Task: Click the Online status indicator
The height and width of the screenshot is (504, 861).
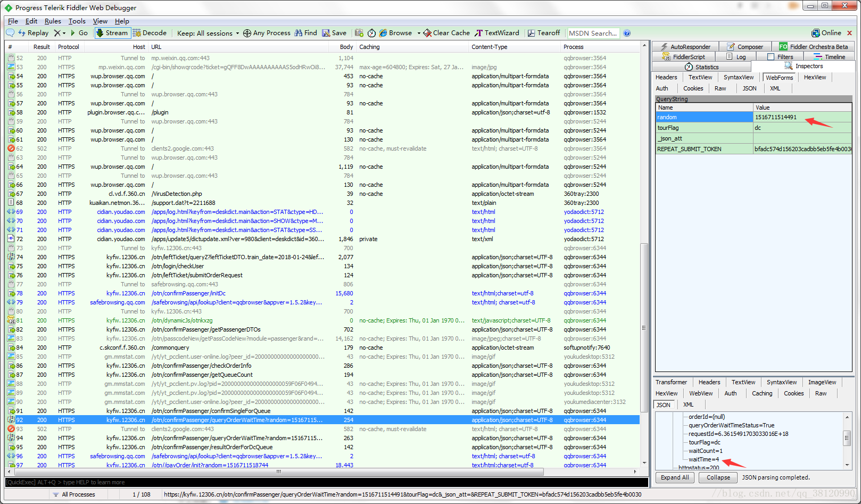Action: (x=826, y=33)
